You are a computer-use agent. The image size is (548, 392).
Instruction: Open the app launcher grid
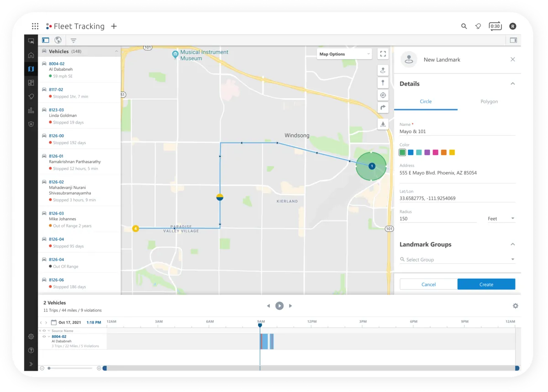pos(35,26)
